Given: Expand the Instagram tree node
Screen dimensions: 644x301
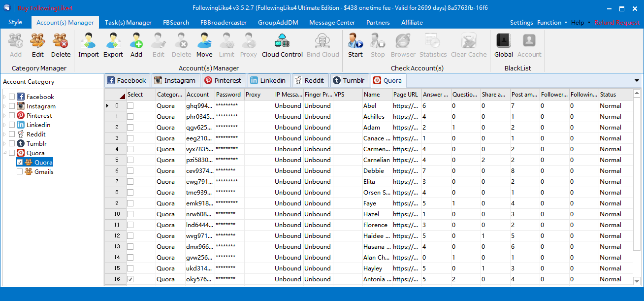Looking at the screenshot, I should click(x=5, y=106).
